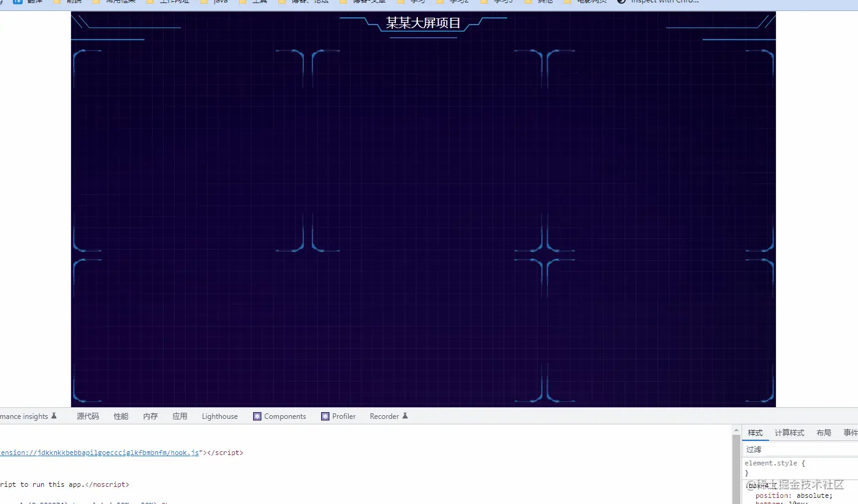This screenshot has height=504, width=858.
Task: Click the 'position: absolute;' declaration
Action: [x=794, y=495]
